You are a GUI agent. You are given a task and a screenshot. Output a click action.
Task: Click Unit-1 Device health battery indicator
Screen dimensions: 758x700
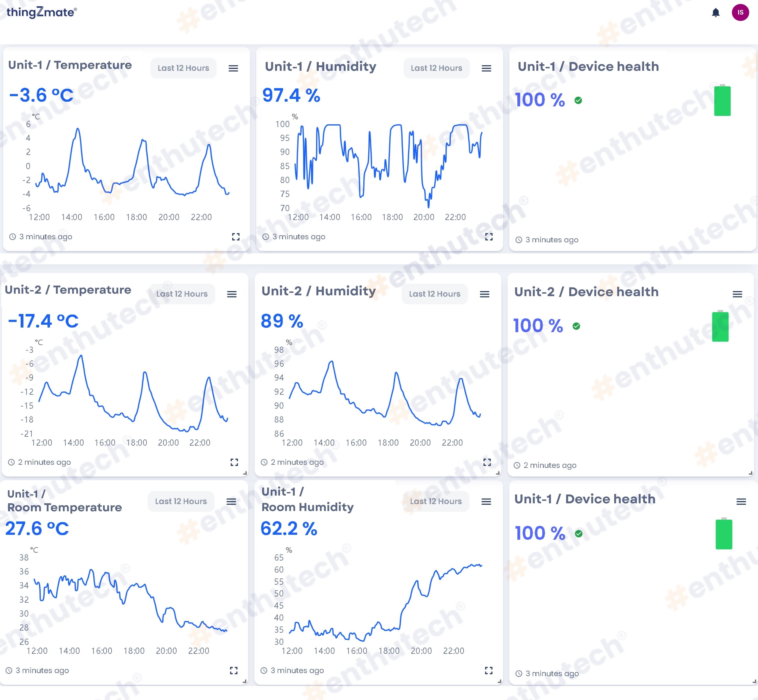[x=722, y=100]
